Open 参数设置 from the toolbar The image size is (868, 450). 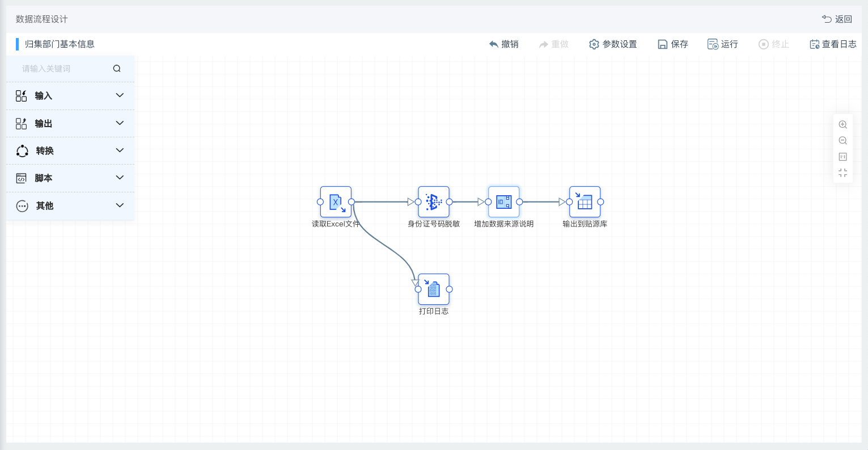pyautogui.click(x=613, y=44)
